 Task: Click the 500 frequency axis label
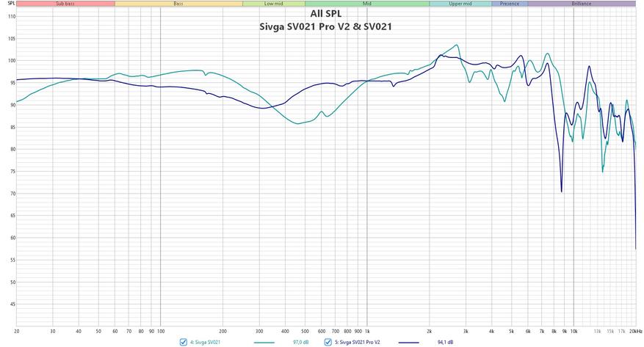click(x=305, y=331)
